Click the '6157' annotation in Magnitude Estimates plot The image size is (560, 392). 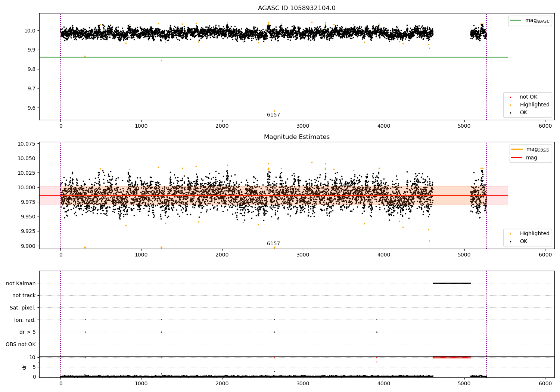pos(273,244)
